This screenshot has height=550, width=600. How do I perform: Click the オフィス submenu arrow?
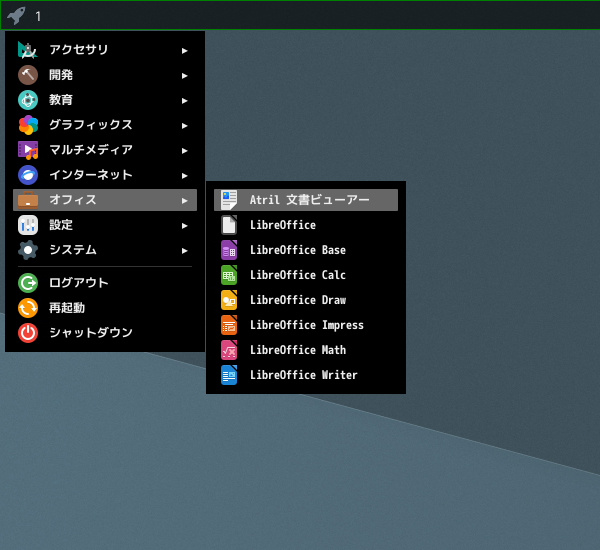pyautogui.click(x=184, y=201)
